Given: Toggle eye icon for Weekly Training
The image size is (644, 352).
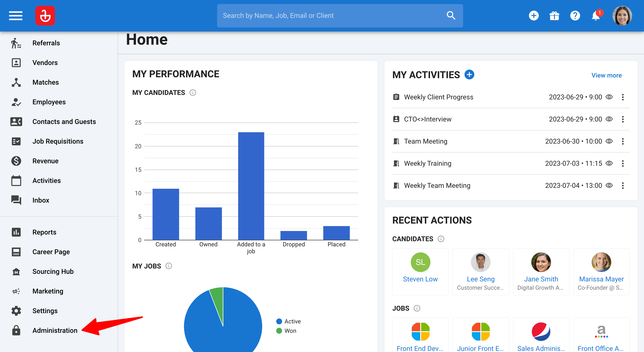Looking at the screenshot, I should pos(609,163).
